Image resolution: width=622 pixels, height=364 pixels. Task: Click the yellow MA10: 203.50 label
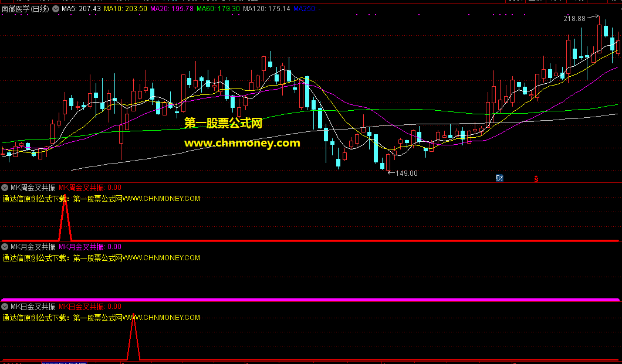tap(126, 9)
